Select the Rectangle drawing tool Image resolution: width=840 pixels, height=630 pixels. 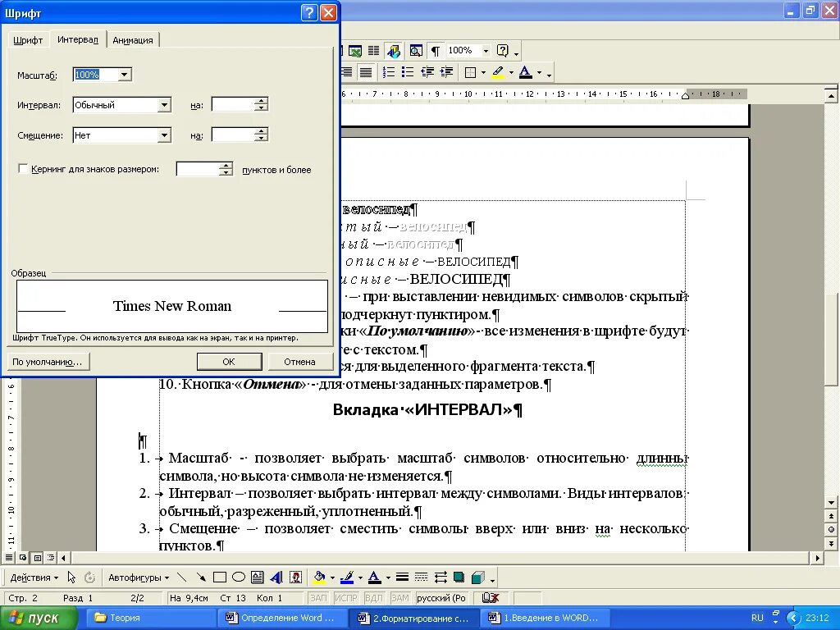pos(220,577)
